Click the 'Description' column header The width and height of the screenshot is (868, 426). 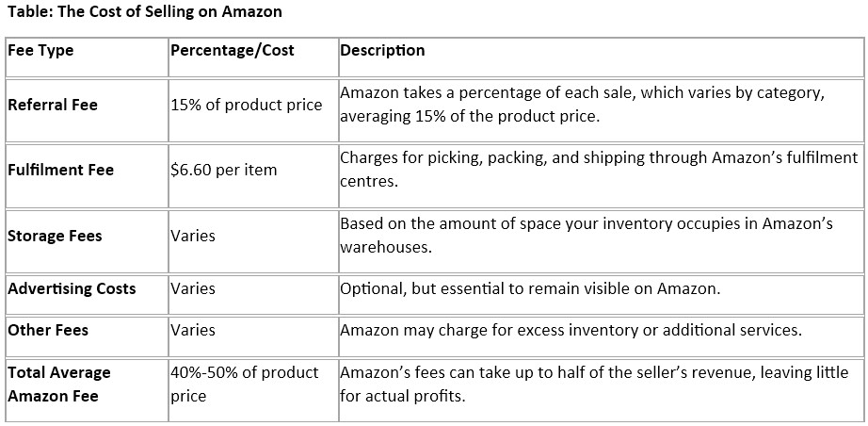coord(382,50)
